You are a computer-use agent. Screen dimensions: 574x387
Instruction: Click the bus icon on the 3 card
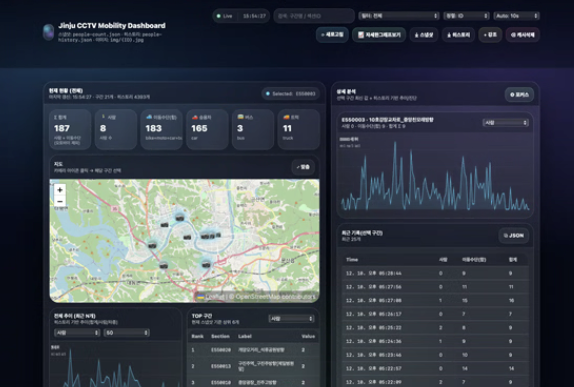coord(241,117)
